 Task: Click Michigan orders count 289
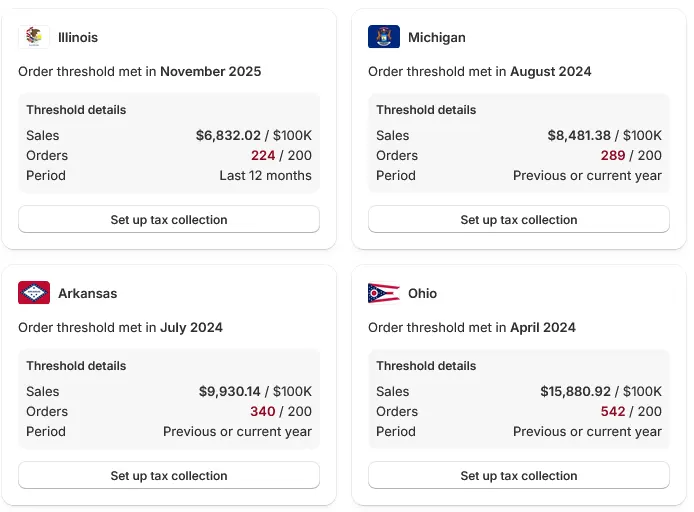click(613, 156)
